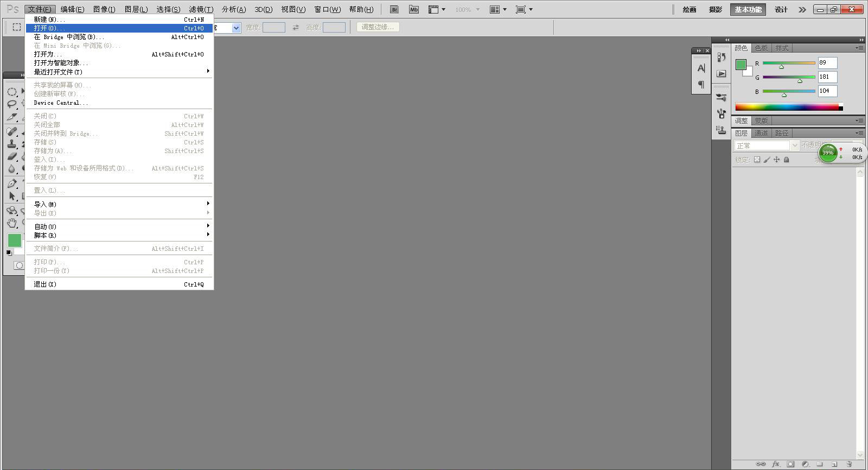
Task: Select the Healing Brush bandage tool
Action: point(12,131)
